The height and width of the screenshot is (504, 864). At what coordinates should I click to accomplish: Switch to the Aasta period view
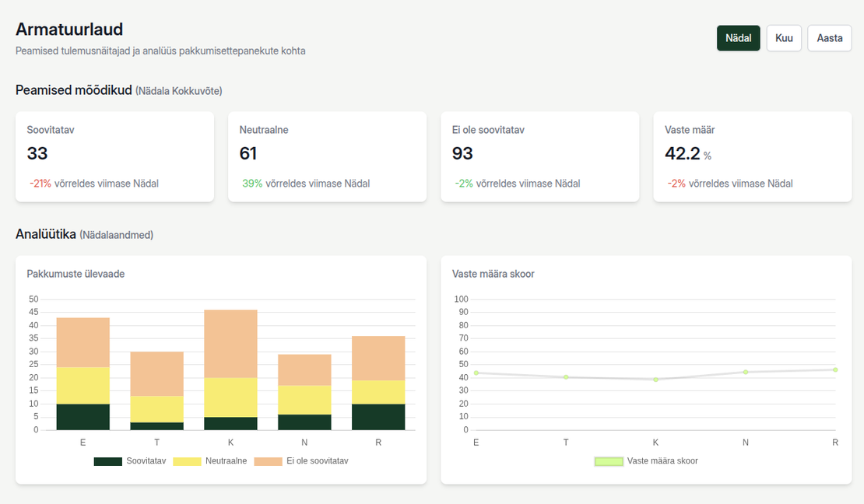[829, 38]
